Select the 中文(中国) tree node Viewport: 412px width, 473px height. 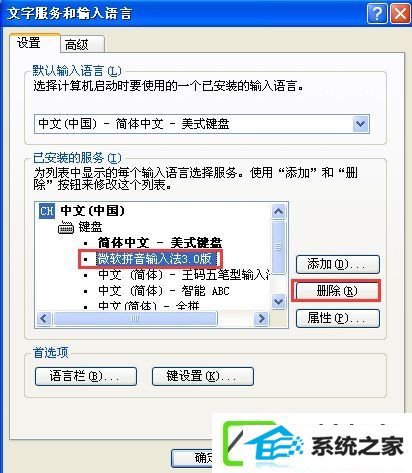(92, 211)
